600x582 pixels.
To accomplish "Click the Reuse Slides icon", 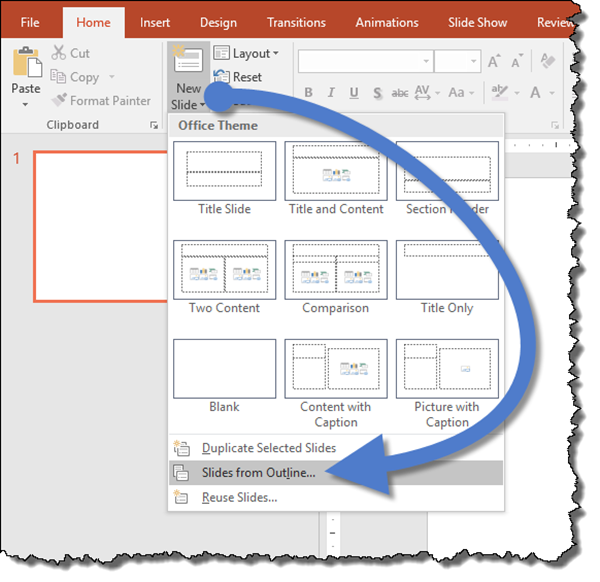I will point(182,497).
